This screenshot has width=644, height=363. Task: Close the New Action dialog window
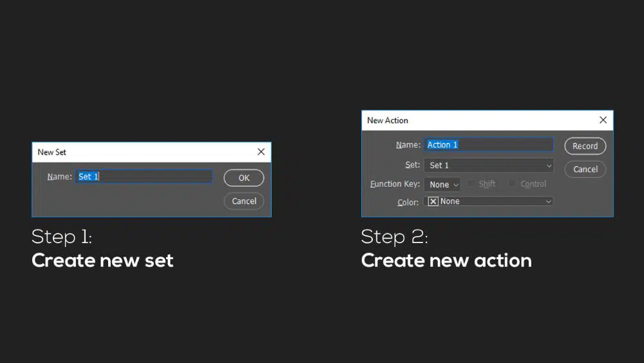pos(603,120)
